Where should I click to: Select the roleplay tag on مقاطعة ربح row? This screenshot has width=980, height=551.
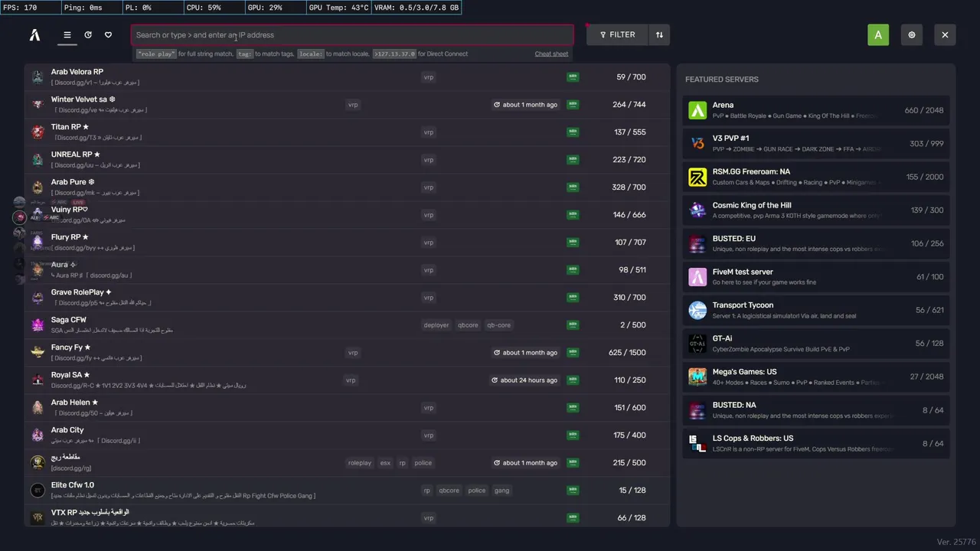coord(359,463)
